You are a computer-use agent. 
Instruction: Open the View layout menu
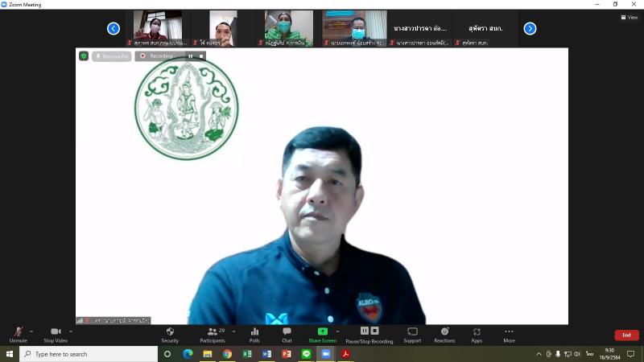coord(630,17)
